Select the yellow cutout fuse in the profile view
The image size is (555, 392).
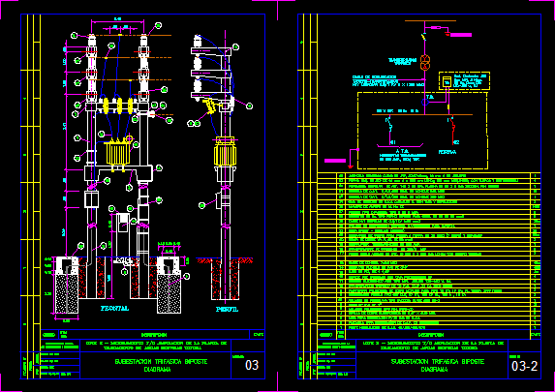[211, 106]
